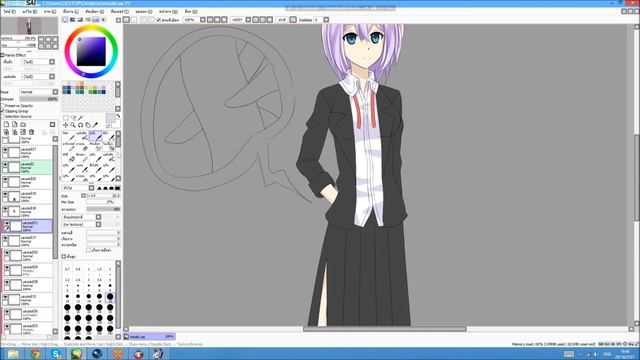Viewport: 640px width, 360px height.
Task: Toggle the RGB slider panel icon
Action: point(73,20)
